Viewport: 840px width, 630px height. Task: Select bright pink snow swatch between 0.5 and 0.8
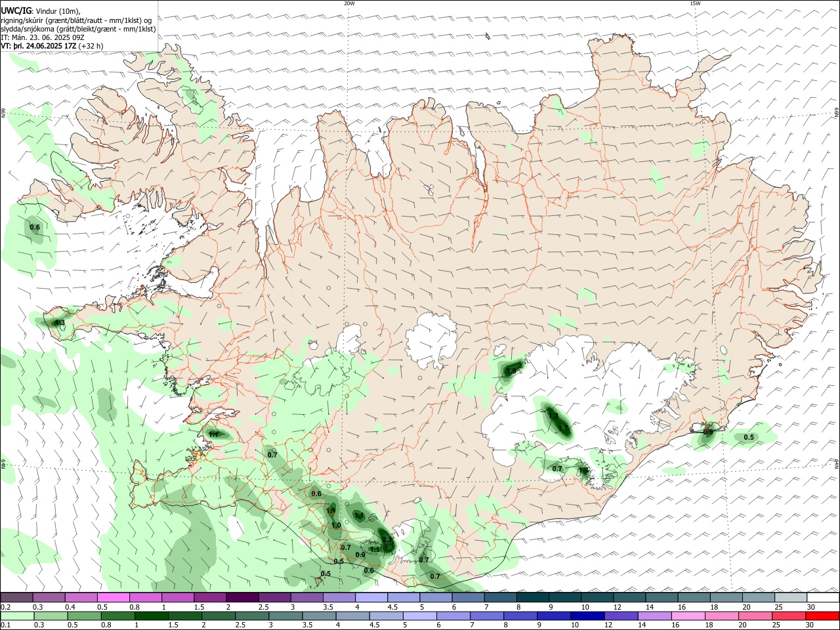pyautogui.click(x=113, y=597)
